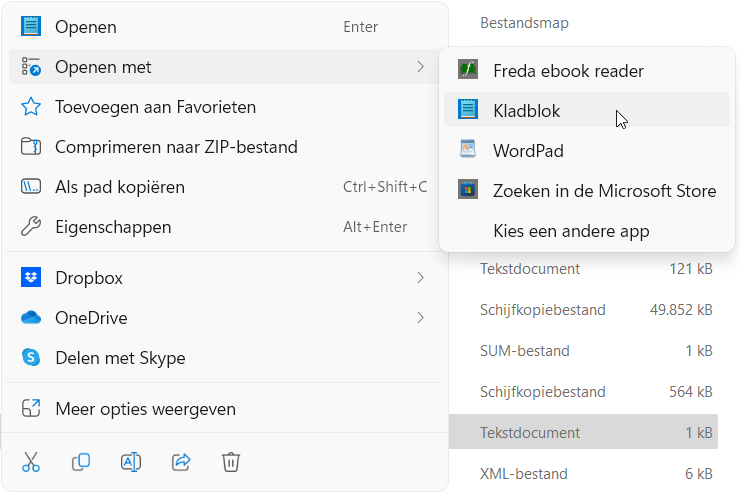Click the 49.852 kB size value
Viewport: 740px width, 500px height.
681,310
